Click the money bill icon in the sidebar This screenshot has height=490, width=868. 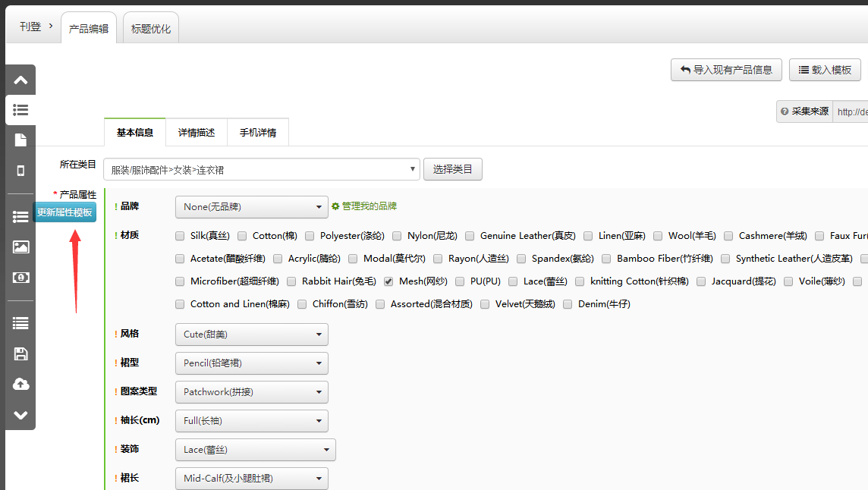click(20, 278)
